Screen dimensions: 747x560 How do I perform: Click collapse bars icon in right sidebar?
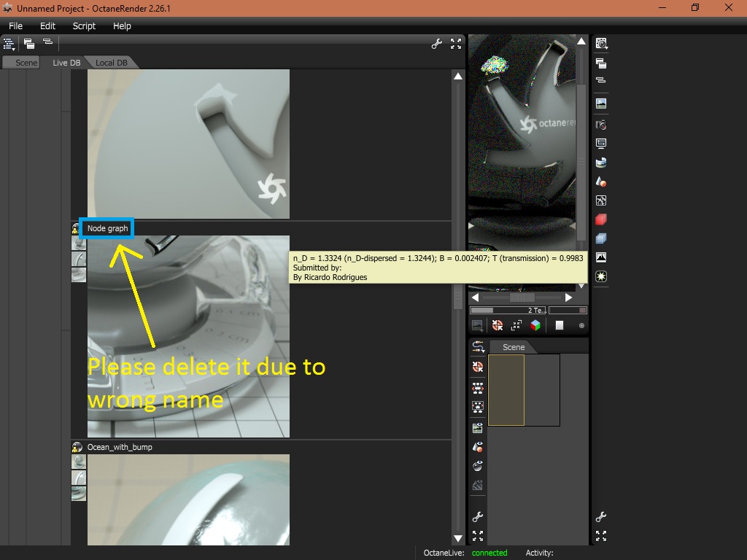coord(601,80)
